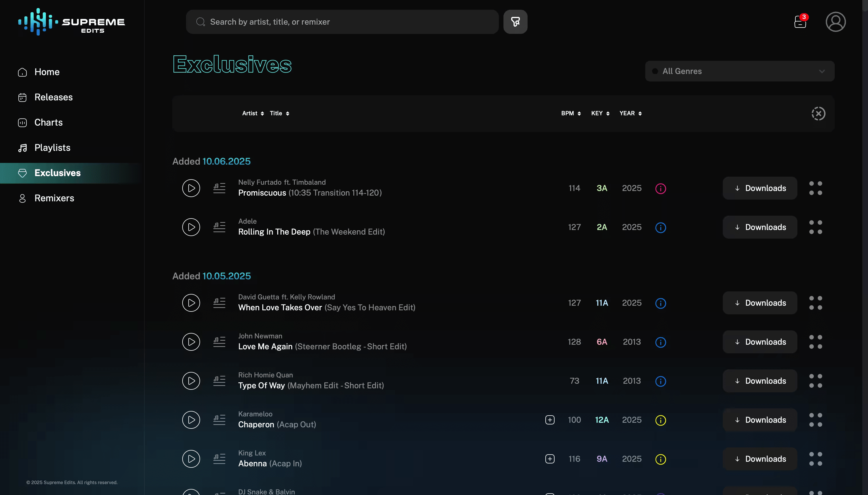Open the filter options beside the search bar
Image resolution: width=868 pixels, height=495 pixels.
(515, 22)
